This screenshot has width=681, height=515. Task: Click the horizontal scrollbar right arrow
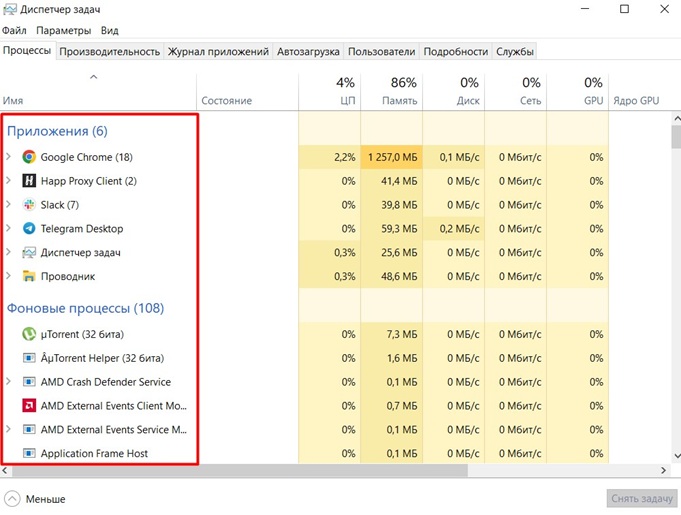click(x=663, y=470)
